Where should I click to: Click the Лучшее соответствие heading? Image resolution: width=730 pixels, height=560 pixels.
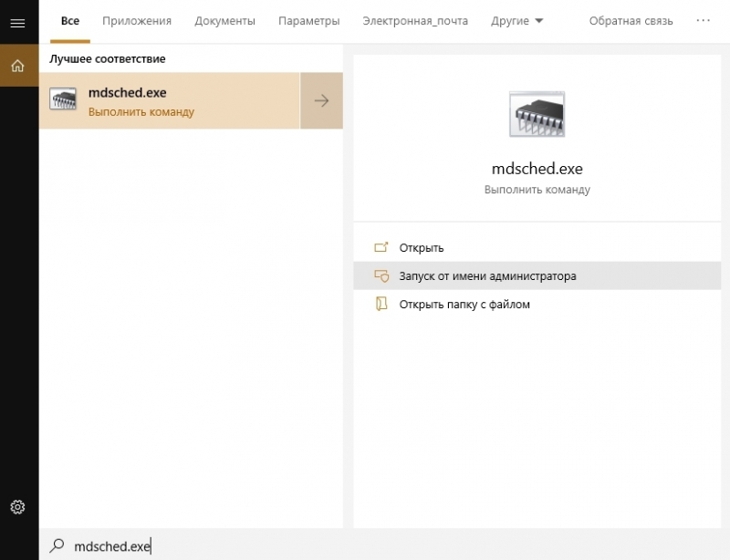pyautogui.click(x=108, y=58)
